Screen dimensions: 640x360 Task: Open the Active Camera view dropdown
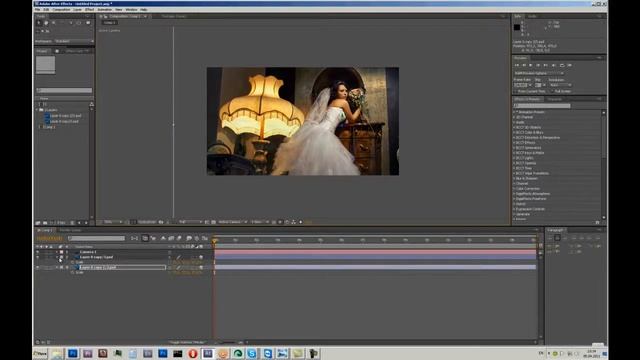click(x=233, y=222)
